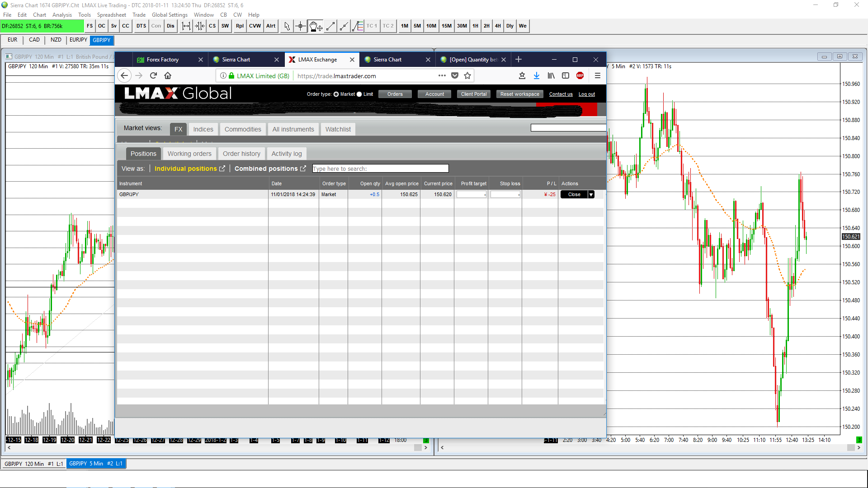This screenshot has height=488, width=868.
Task: Select Limit order type radio
Action: [x=359, y=94]
